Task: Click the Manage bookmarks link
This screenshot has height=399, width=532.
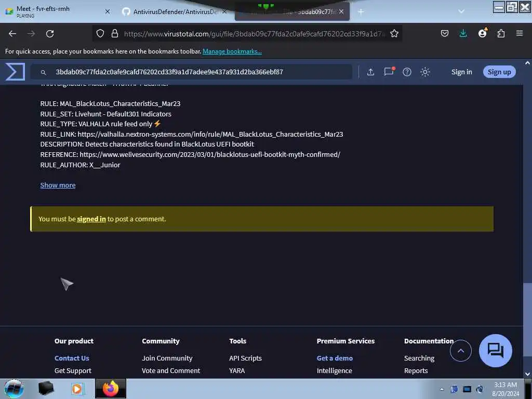Action: pos(232,51)
